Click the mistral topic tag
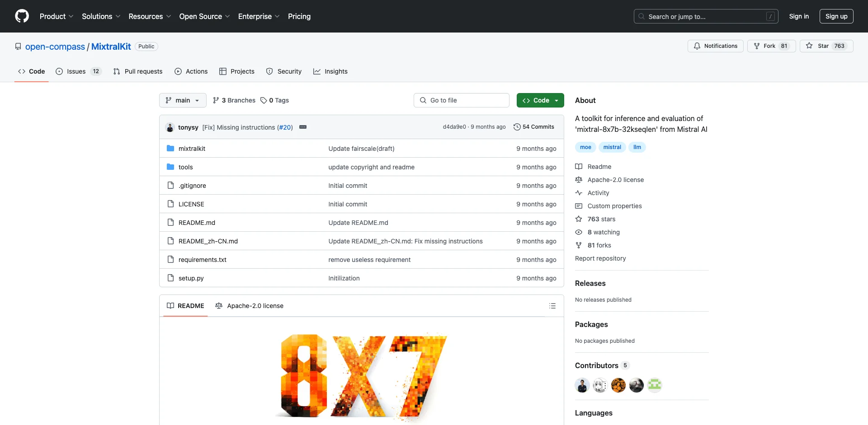Screen dimensions: 868x425 click(x=612, y=147)
